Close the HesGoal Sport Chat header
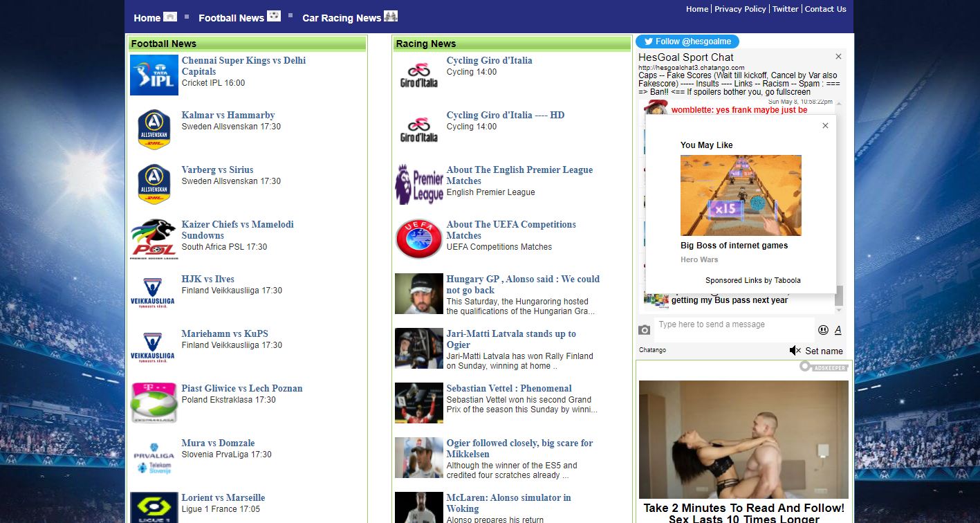The image size is (980, 523). 838,57
